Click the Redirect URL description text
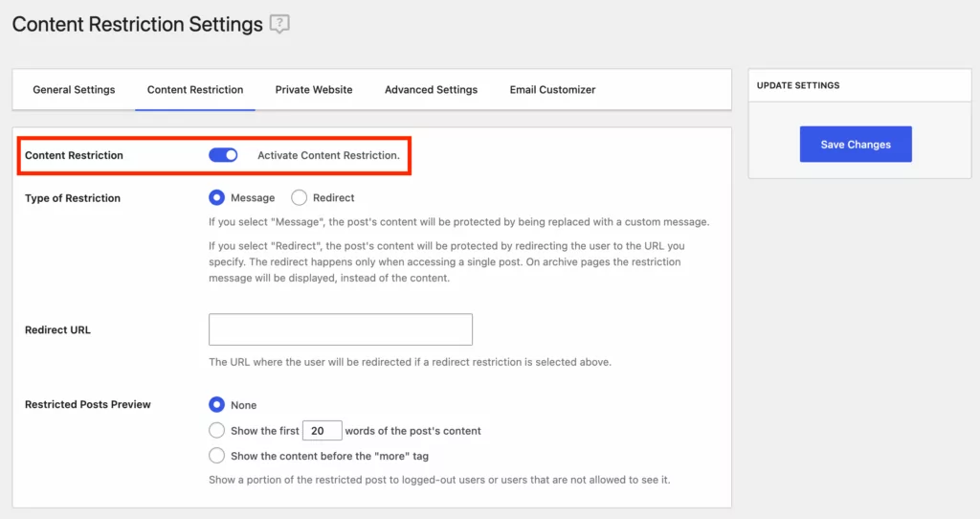Screen dimensions: 980x519 pyautogui.click(x=410, y=362)
